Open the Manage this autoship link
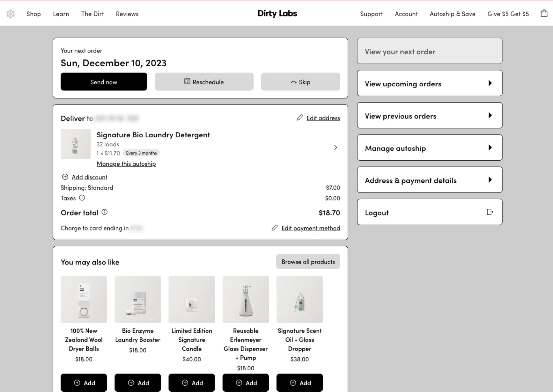This screenshot has height=392, width=553. coord(126,163)
